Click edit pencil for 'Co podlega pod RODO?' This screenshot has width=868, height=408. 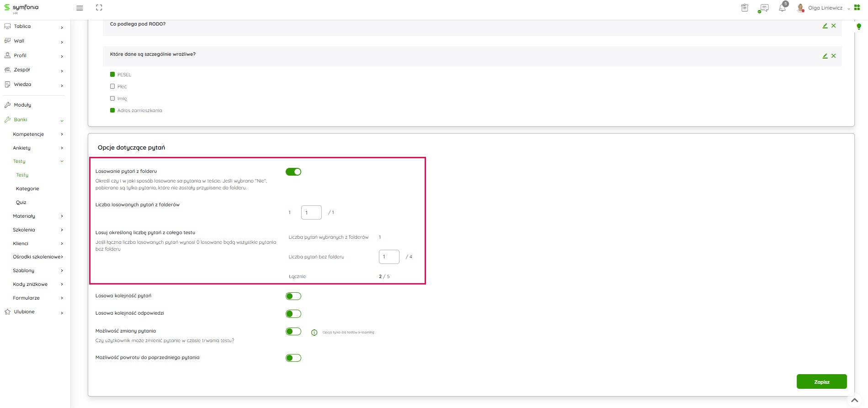(x=825, y=26)
